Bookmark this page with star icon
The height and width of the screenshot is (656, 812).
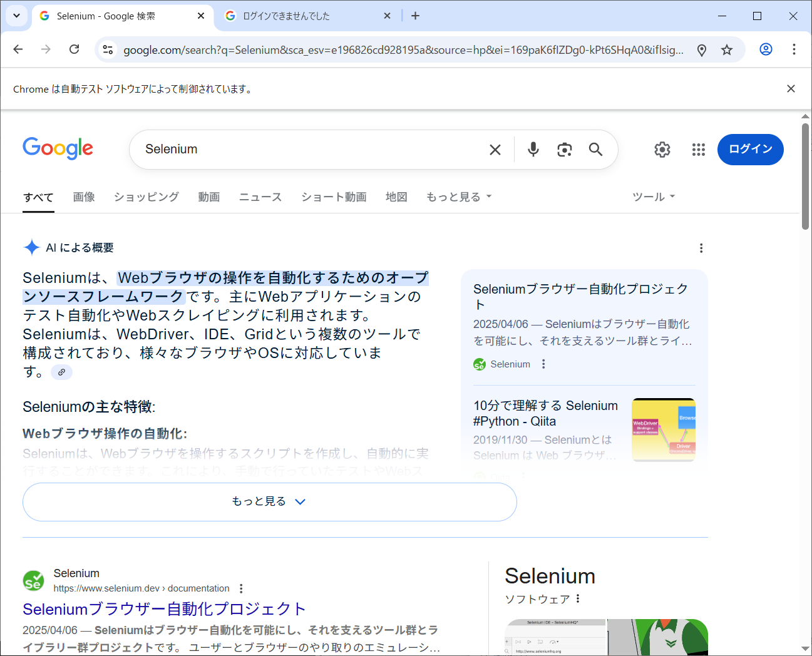[726, 50]
